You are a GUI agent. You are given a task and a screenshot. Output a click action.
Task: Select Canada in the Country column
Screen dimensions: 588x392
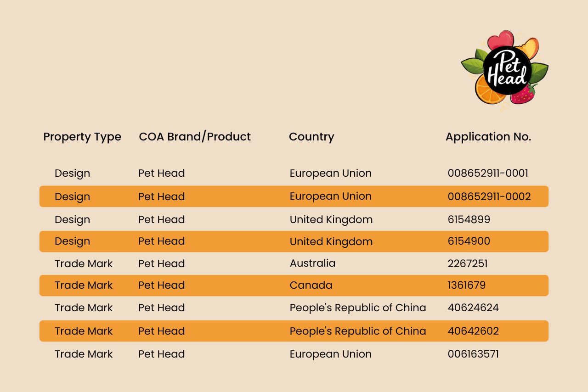click(311, 286)
